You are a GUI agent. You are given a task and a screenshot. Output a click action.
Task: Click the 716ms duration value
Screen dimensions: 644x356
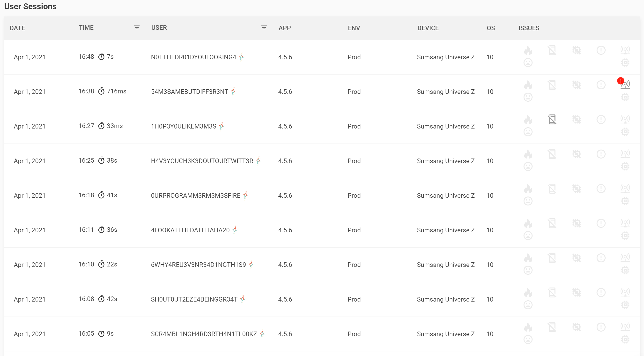117,91
